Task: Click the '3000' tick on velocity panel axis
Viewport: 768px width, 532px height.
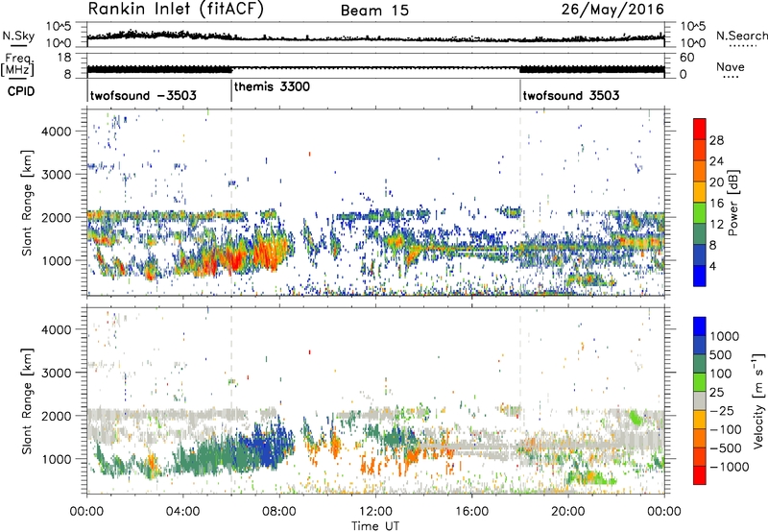Action: tap(56, 373)
